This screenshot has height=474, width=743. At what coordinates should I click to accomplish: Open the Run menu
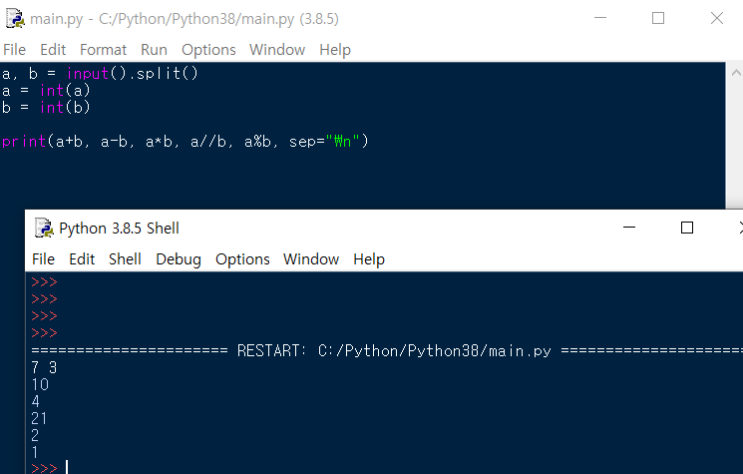coord(154,50)
